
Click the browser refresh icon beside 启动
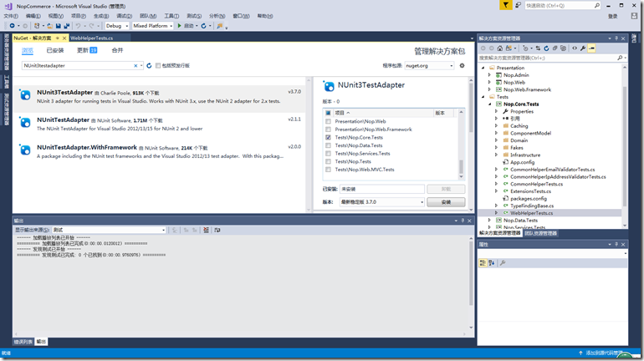pyautogui.click(x=203, y=26)
